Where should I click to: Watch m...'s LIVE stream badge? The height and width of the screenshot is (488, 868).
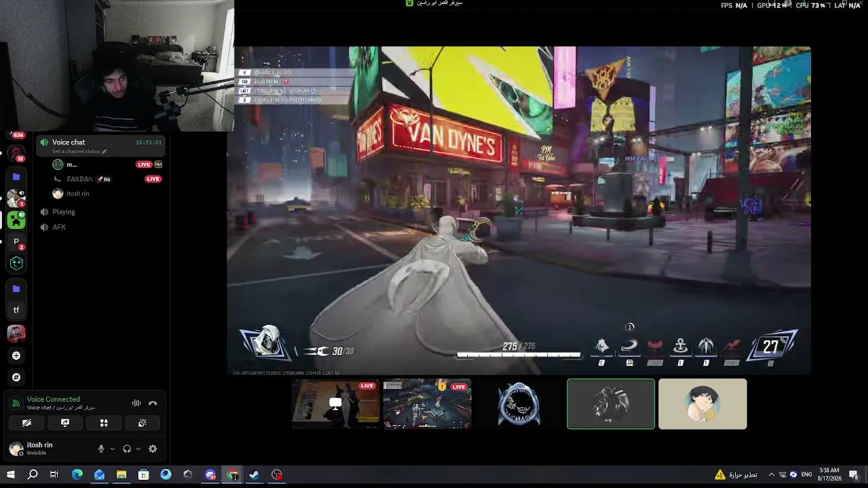point(144,165)
